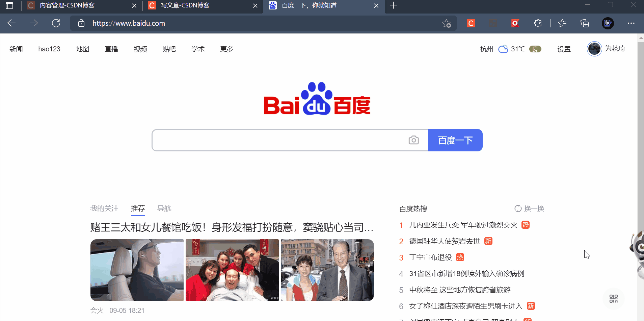
Task: Open the 百度热搜 heading
Action: tap(413, 209)
